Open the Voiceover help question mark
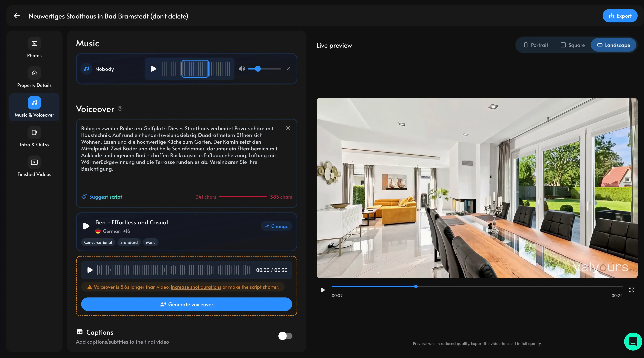This screenshot has width=644, height=358. pos(120,108)
